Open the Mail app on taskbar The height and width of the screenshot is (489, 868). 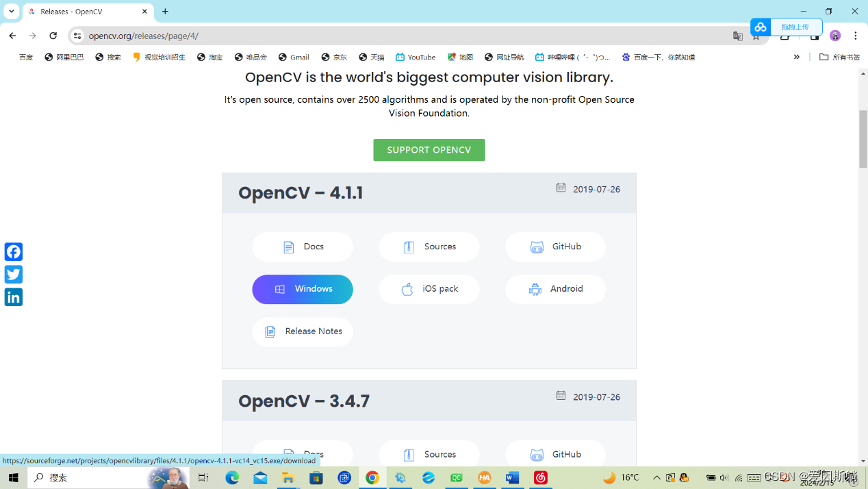click(x=260, y=478)
